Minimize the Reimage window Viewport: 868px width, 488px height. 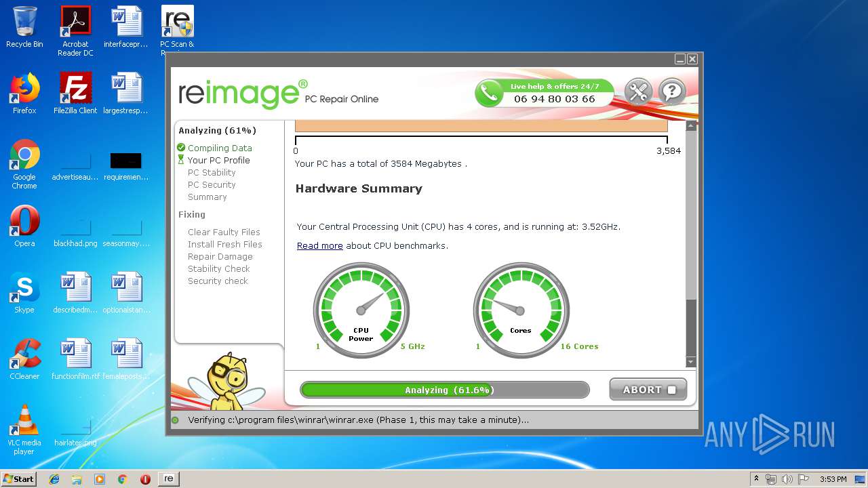tap(680, 59)
